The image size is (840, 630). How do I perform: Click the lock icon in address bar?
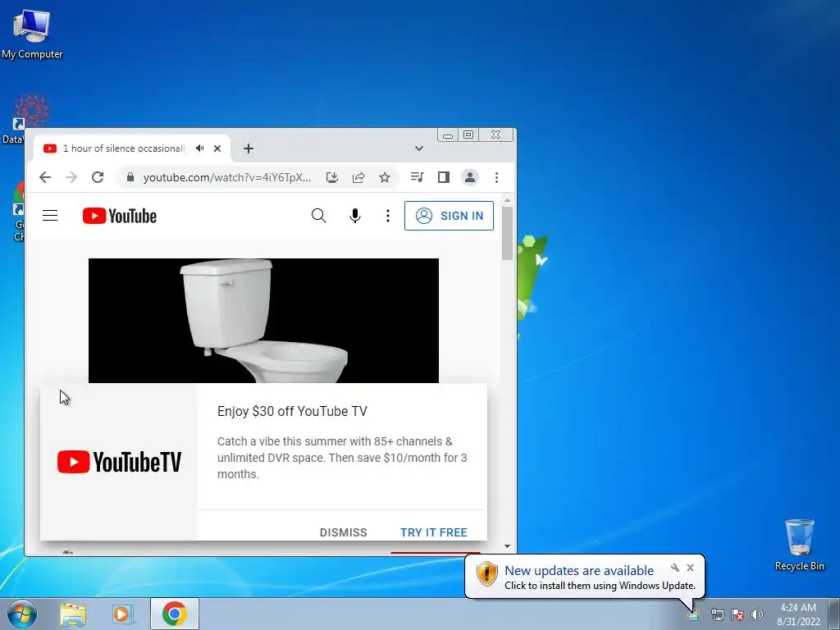pyautogui.click(x=130, y=177)
